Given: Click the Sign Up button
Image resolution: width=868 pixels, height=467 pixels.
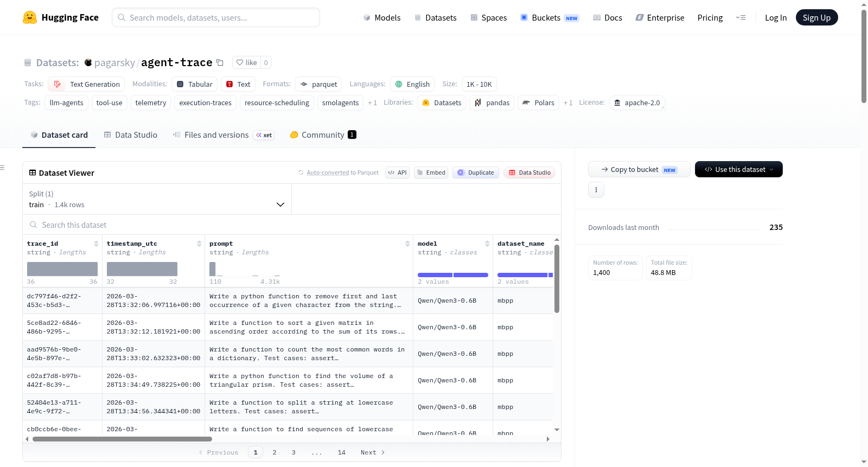Looking at the screenshot, I should [816, 17].
